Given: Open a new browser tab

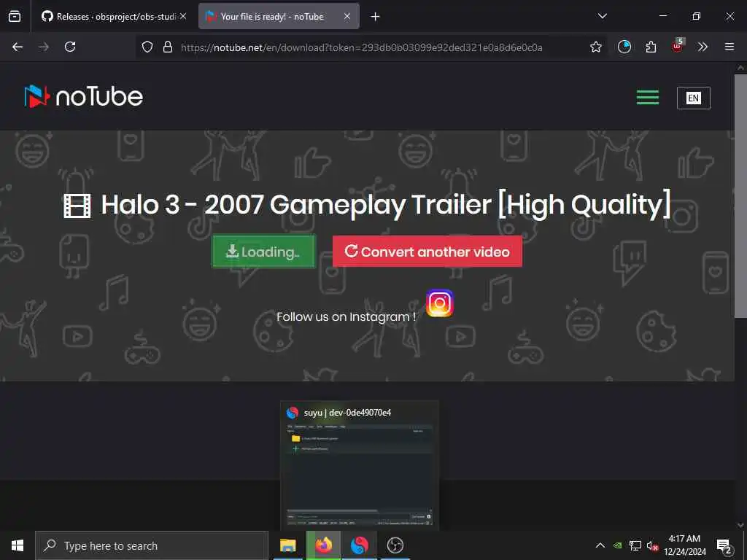Looking at the screenshot, I should click(x=376, y=17).
